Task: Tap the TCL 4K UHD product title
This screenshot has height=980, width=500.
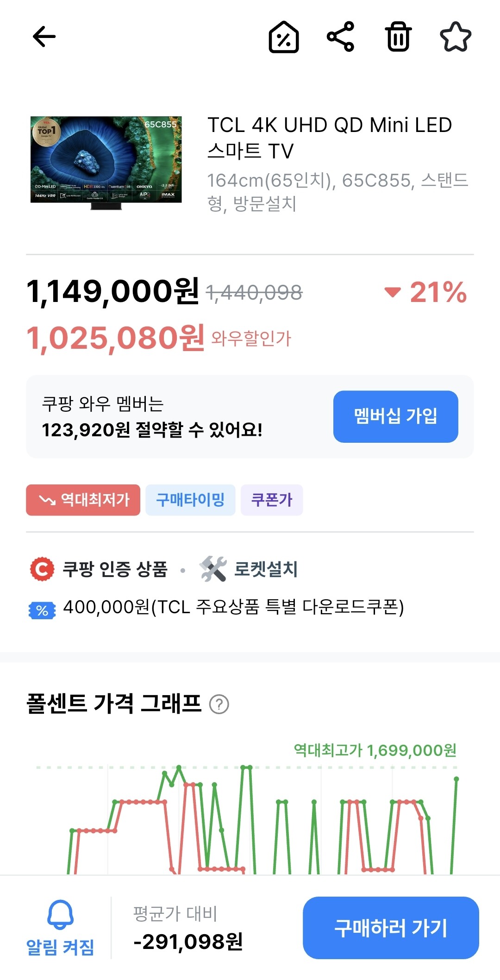Action: pyautogui.click(x=329, y=138)
